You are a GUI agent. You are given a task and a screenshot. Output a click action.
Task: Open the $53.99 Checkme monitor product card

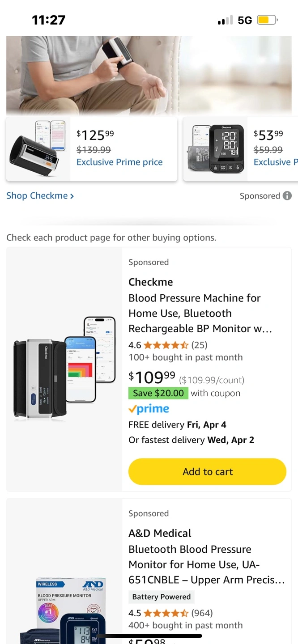point(242,149)
